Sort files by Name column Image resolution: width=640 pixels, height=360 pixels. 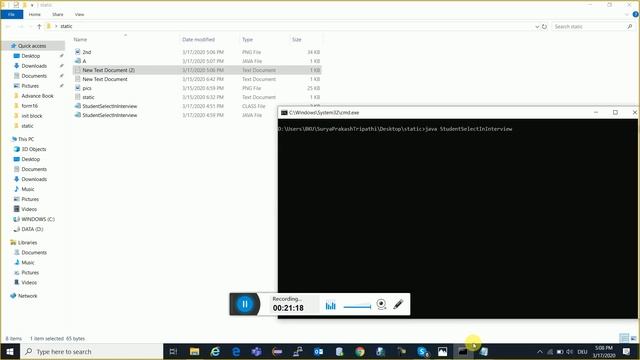point(80,40)
